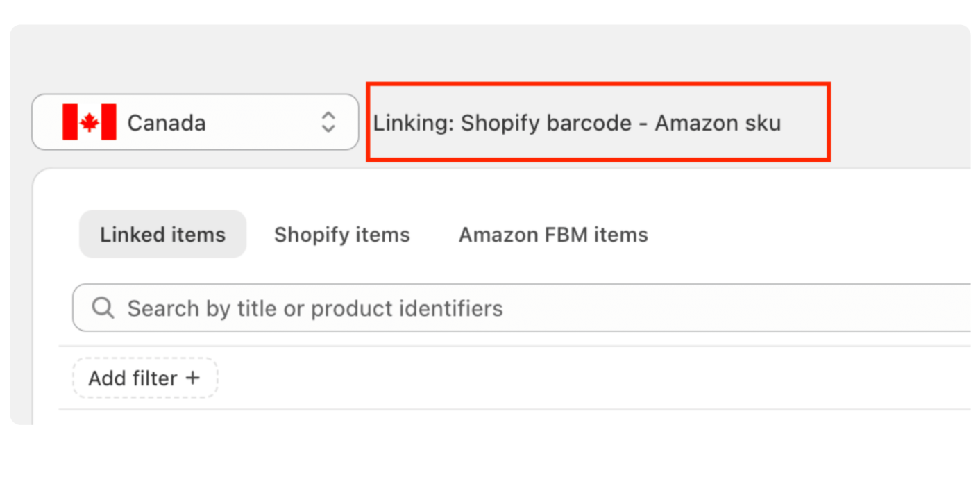The width and height of the screenshot is (980, 484).
Task: Click the Add filter button
Action: pyautogui.click(x=145, y=378)
